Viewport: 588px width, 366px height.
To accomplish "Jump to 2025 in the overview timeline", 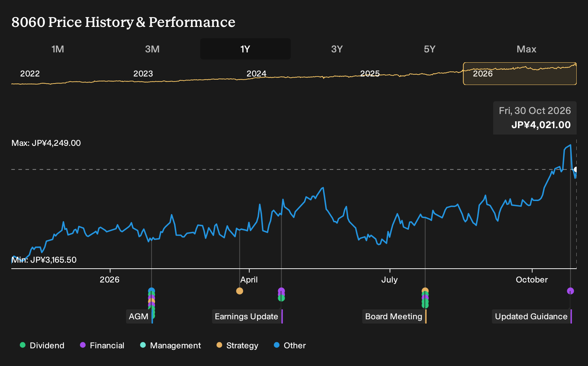I will pyautogui.click(x=370, y=74).
